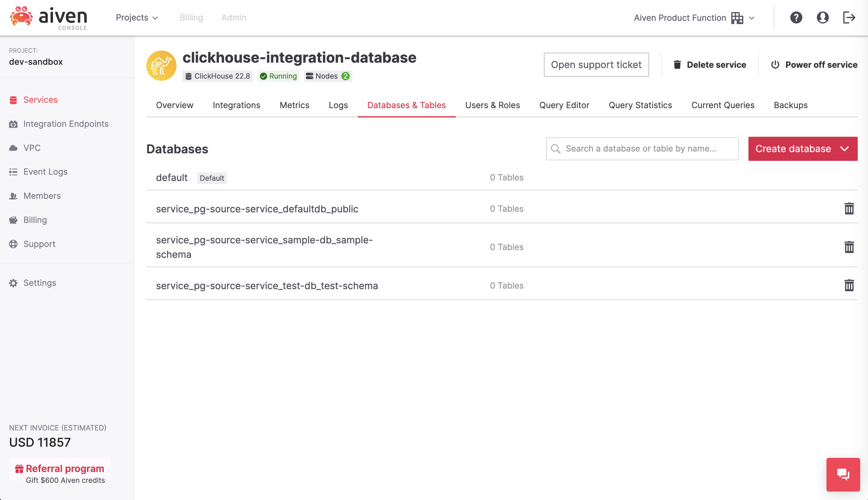
Task: Click the Nodes count badge
Action: (x=345, y=76)
